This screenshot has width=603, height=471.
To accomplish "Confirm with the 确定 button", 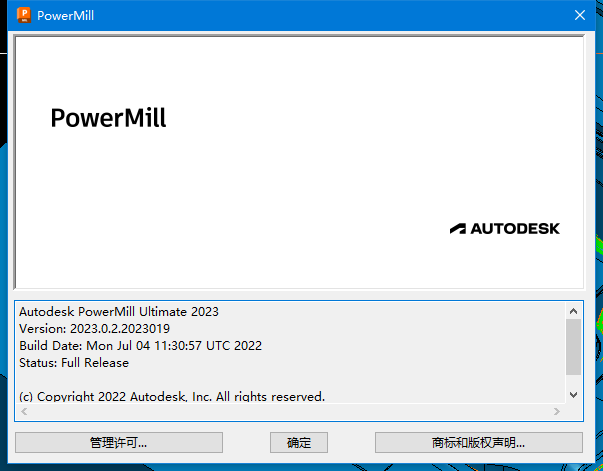I will pyautogui.click(x=299, y=443).
